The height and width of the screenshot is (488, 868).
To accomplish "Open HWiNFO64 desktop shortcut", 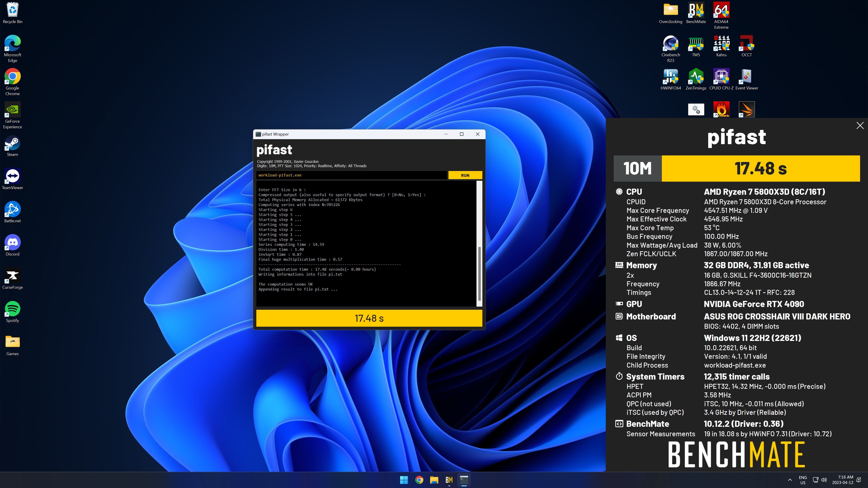I will point(670,79).
